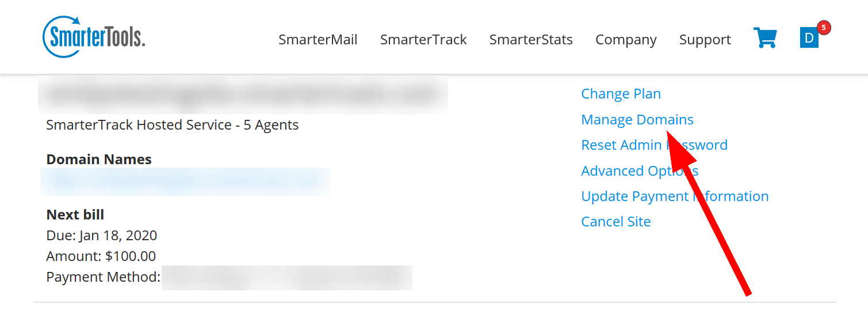
Task: Click the Change Plan link
Action: click(621, 94)
